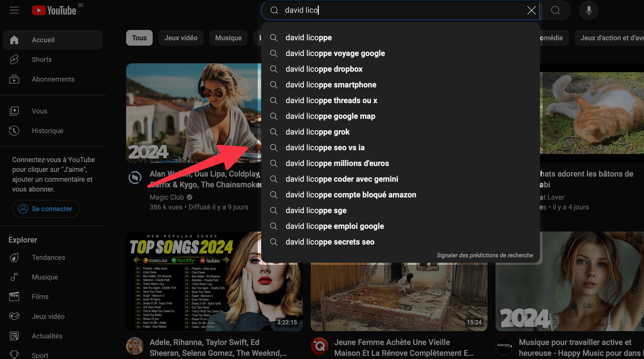Open the hamburger guide menu
The height and width of the screenshot is (359, 644).
point(14,10)
